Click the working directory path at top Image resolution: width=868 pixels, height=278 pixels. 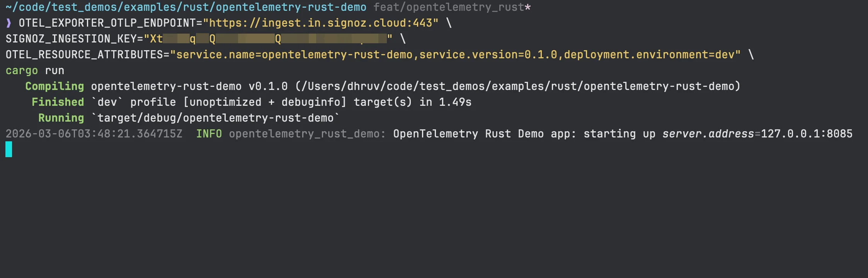point(186,7)
